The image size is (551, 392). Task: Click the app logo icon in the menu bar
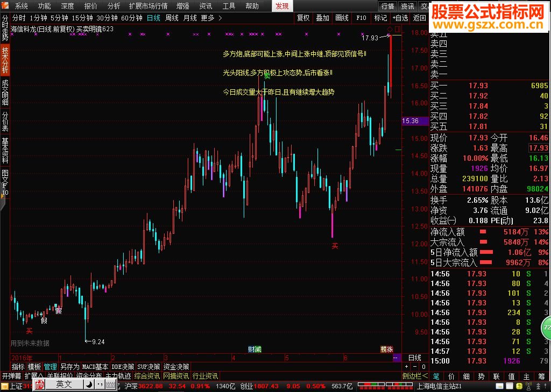(x=4, y=5)
